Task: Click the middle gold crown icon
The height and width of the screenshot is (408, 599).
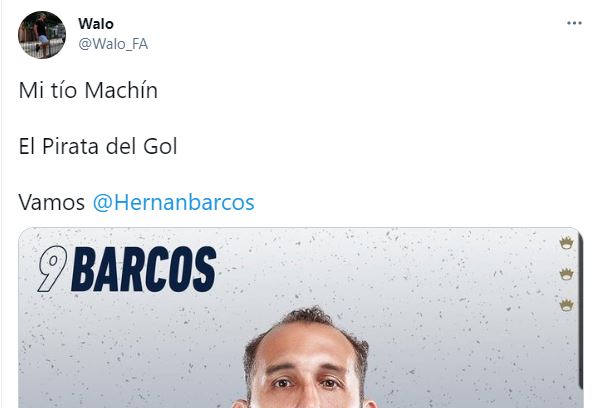Action: pos(566,274)
